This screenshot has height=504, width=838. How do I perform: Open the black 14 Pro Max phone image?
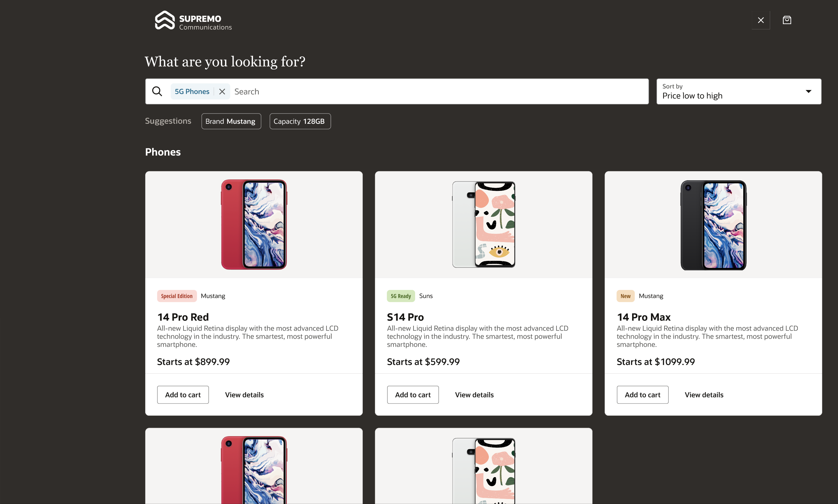point(713,225)
